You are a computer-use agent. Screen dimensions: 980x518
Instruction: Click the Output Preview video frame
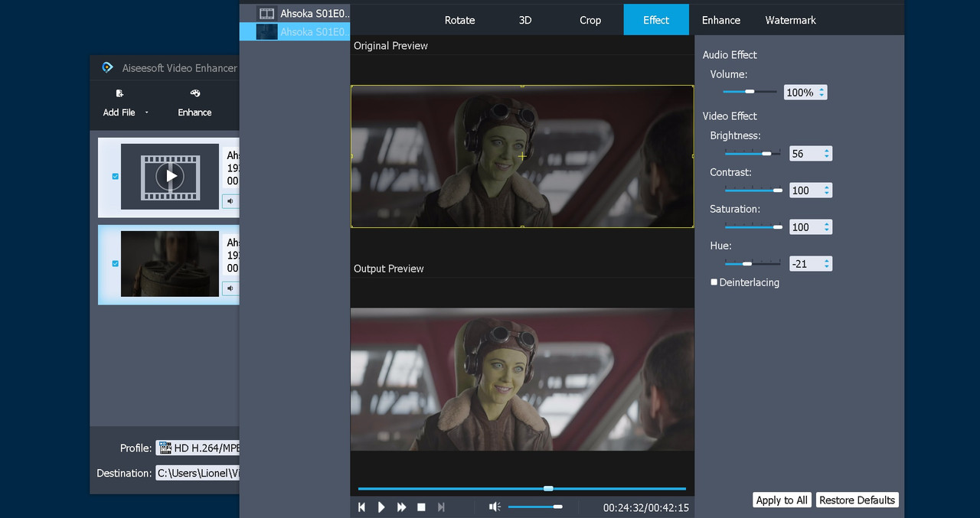tap(522, 380)
